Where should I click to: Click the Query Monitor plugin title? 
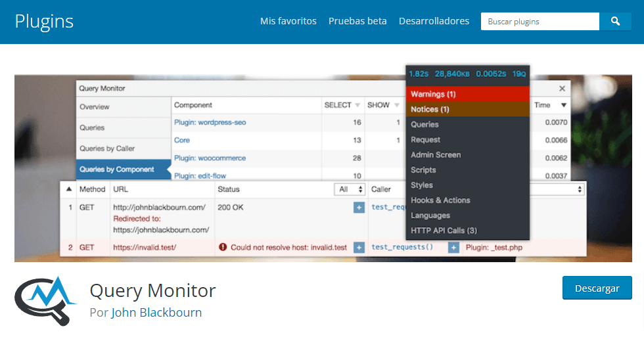coord(152,291)
